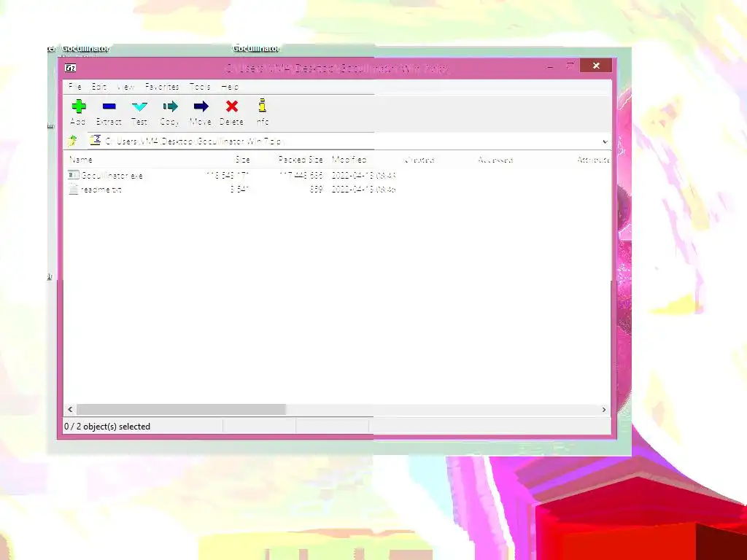
Task: Sort by the Size column header
Action: tap(242, 160)
